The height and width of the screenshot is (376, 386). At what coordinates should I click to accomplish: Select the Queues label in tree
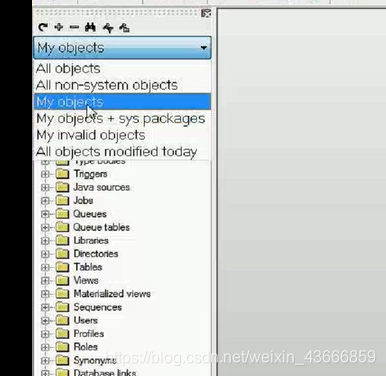tap(90, 214)
